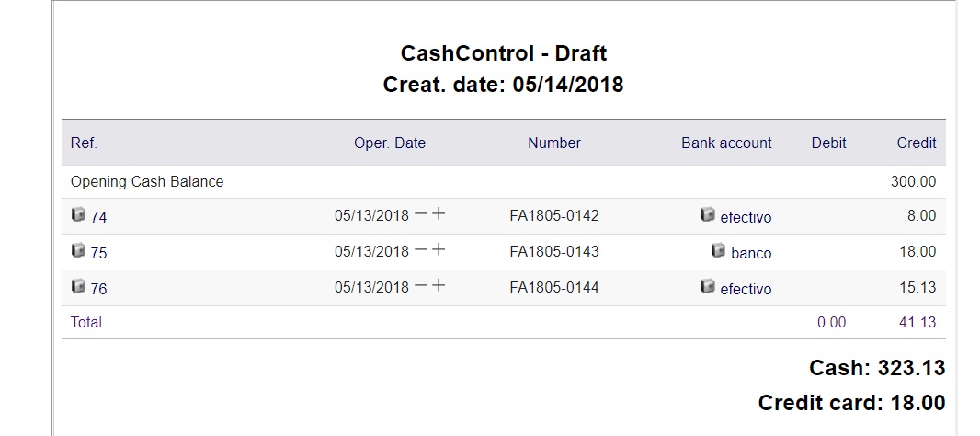Decrease the operation date for FA1805-0142

click(421, 214)
